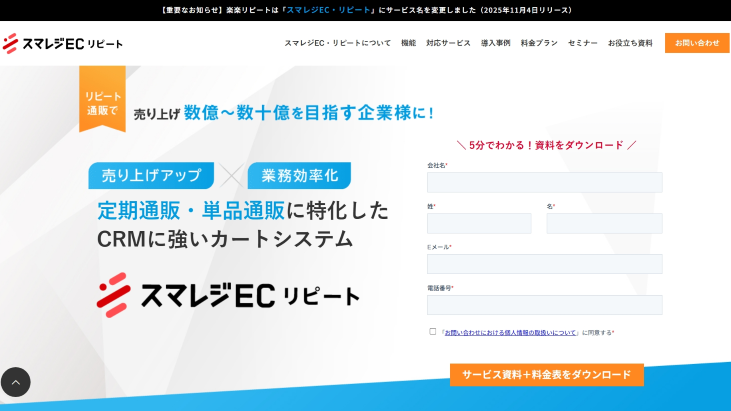Click into the Eメール text field

(x=544, y=264)
